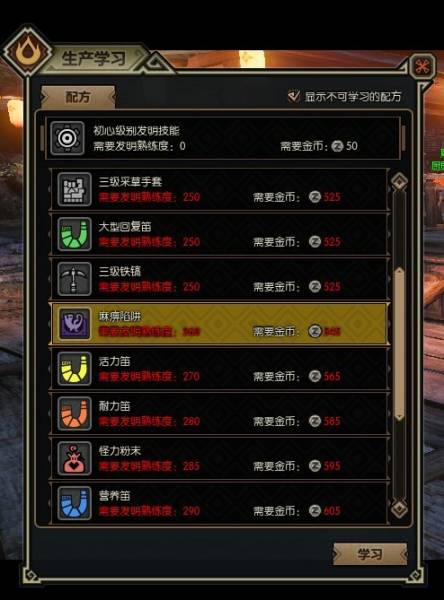444x600 pixels.
Task: Click the yellow 活力笛 horn icon
Action: tap(74, 368)
